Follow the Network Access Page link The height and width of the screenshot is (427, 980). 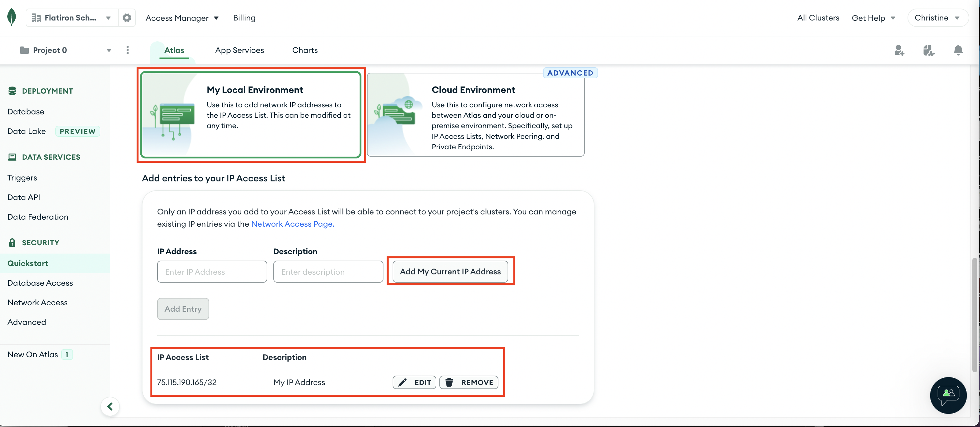(x=293, y=224)
